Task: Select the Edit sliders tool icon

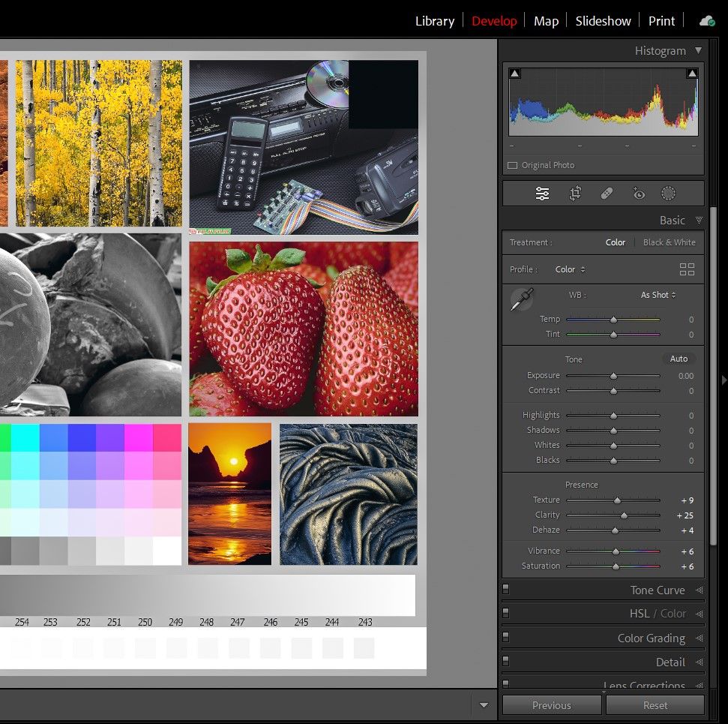Action: 542,194
